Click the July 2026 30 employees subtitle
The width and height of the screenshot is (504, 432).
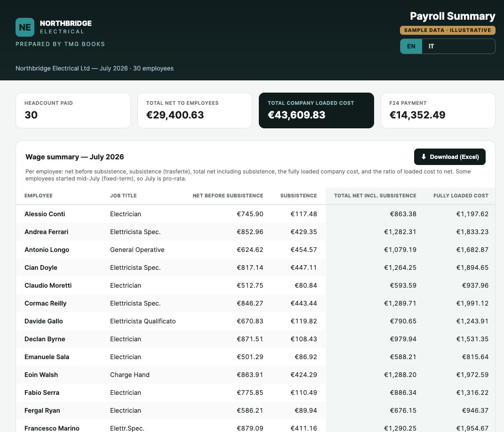pyautogui.click(x=95, y=69)
